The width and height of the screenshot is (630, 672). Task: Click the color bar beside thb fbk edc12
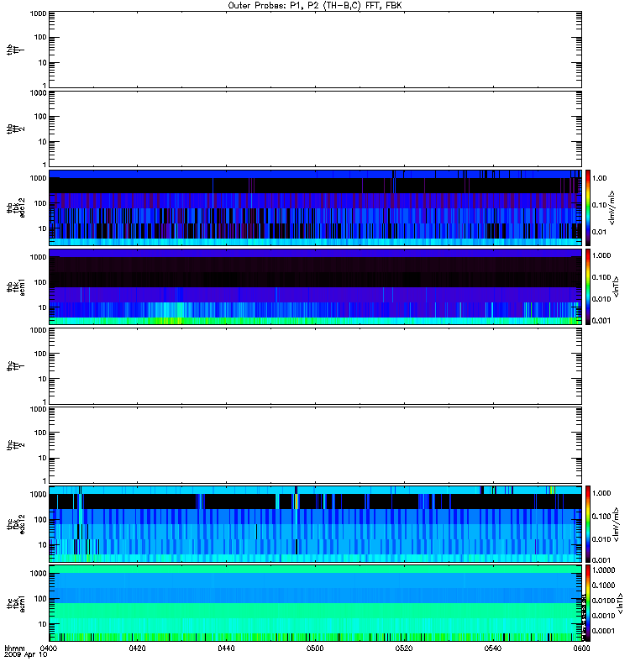[588, 207]
